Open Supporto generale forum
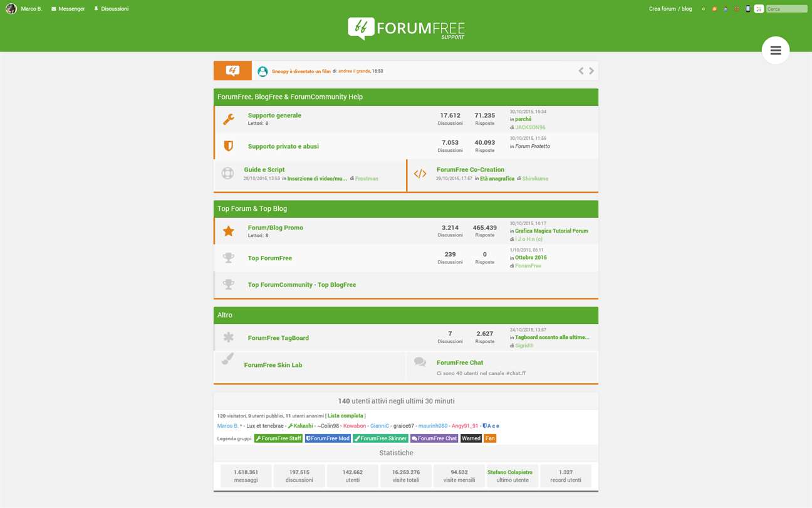812x508 pixels. coord(274,115)
